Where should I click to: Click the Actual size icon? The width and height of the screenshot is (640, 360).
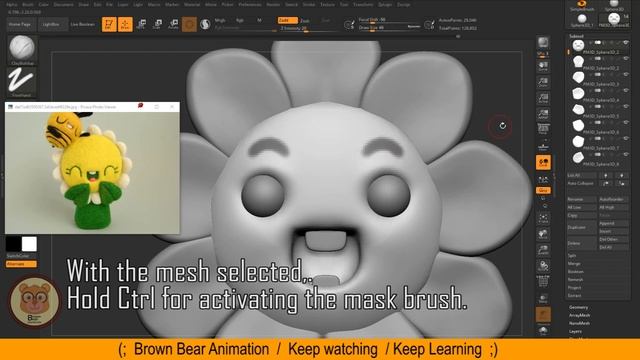543,98
